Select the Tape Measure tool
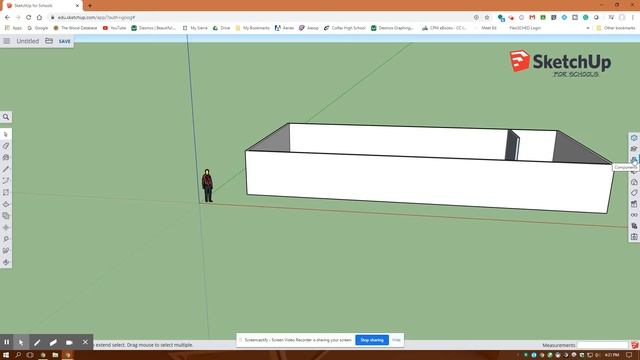The width and height of the screenshot is (640, 360). tap(6, 239)
